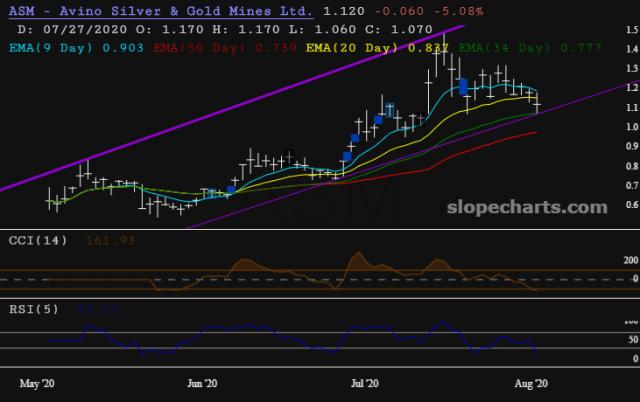
Task: Click the Jun '20 date axis label
Action: (202, 382)
